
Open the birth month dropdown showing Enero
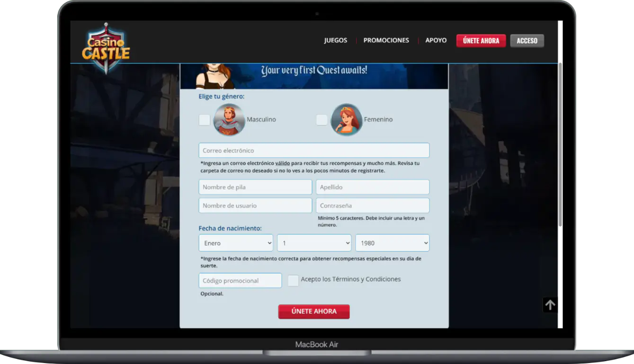pos(236,243)
